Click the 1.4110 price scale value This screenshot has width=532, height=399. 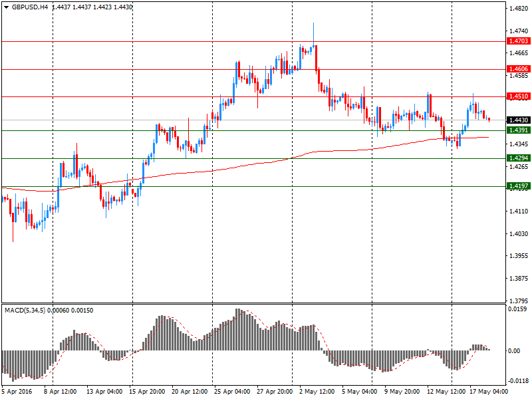click(519, 211)
